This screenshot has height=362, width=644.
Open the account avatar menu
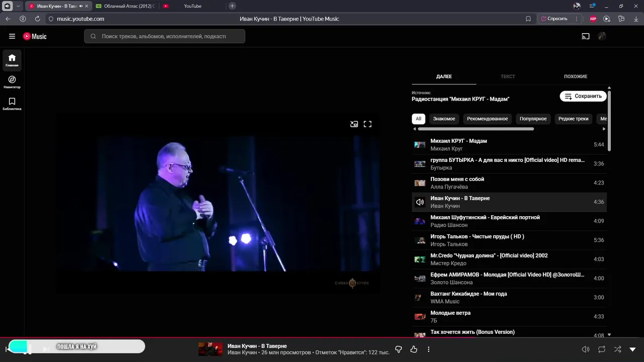point(602,36)
